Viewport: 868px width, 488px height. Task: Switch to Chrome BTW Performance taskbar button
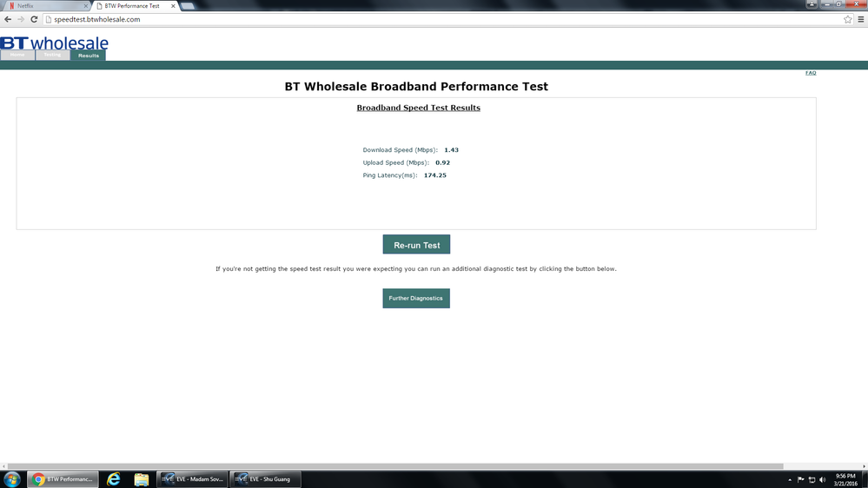click(63, 479)
